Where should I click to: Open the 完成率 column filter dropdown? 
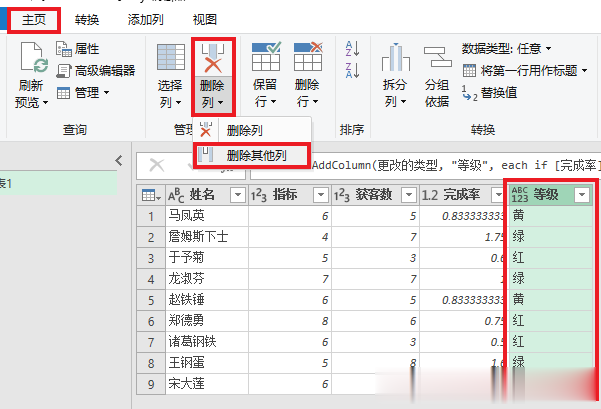pyautogui.click(x=498, y=195)
